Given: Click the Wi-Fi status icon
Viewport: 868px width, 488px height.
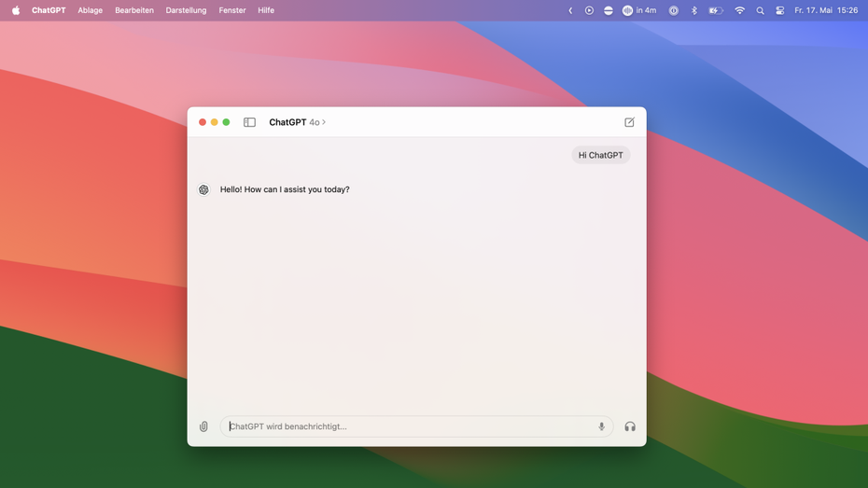Looking at the screenshot, I should tap(739, 10).
